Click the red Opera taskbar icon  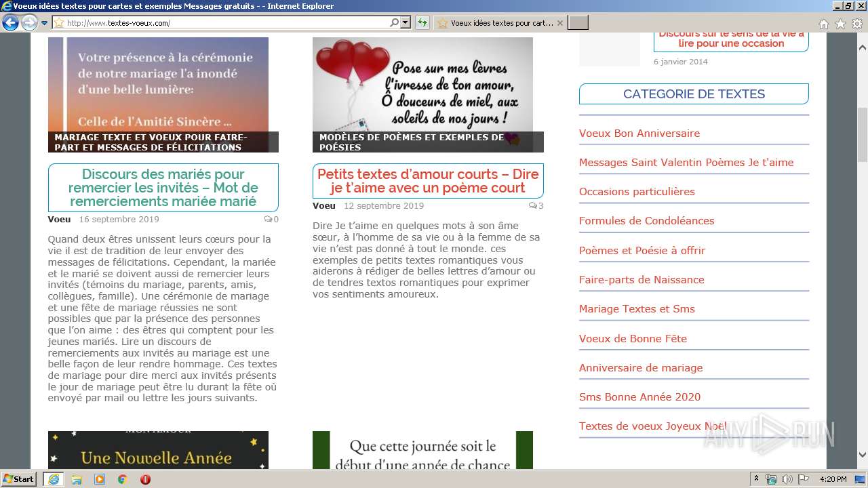(x=145, y=479)
